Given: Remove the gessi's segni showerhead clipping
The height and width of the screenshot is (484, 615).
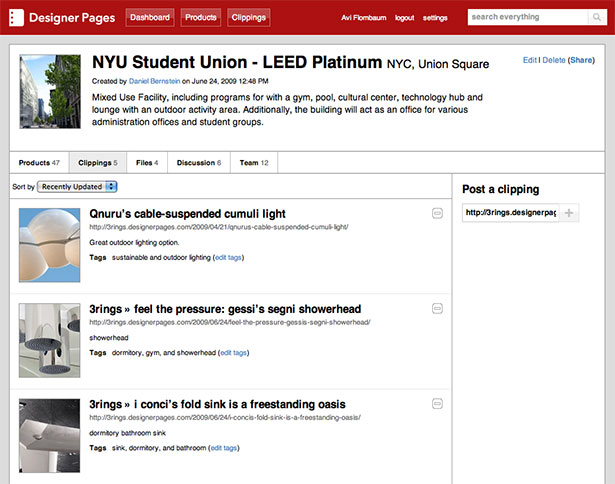Looking at the screenshot, I should click(x=437, y=308).
